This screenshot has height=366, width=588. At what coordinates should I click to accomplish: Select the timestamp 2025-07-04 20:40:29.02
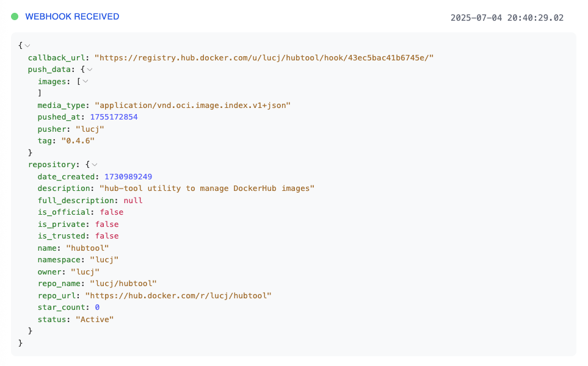click(x=507, y=18)
